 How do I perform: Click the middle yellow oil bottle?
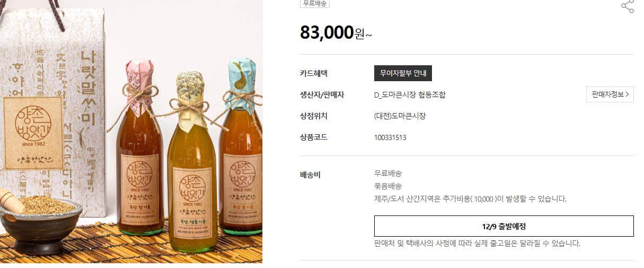pos(192,165)
